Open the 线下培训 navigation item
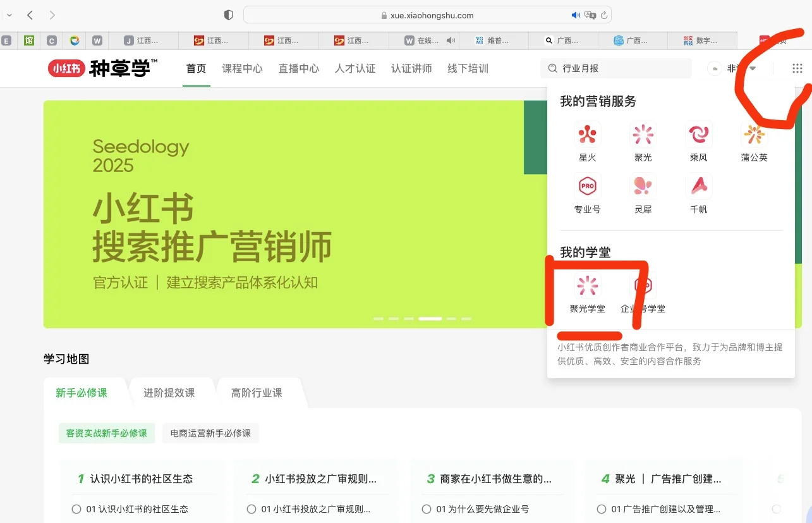The width and height of the screenshot is (812, 523). (468, 68)
